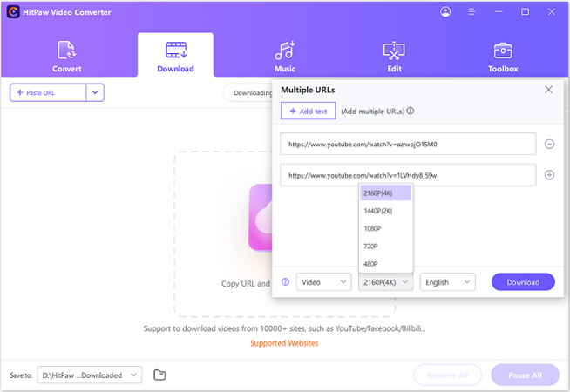Image resolution: width=570 pixels, height=392 pixels.
Task: Open the hamburger menu in title bar
Action: tap(472, 12)
